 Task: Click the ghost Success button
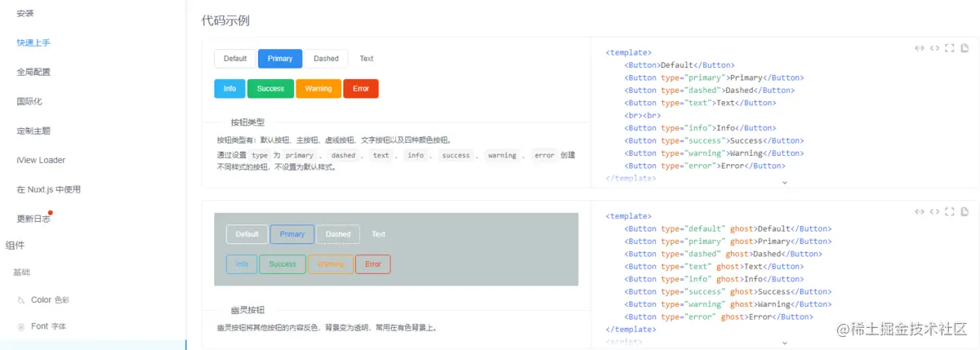(x=283, y=264)
